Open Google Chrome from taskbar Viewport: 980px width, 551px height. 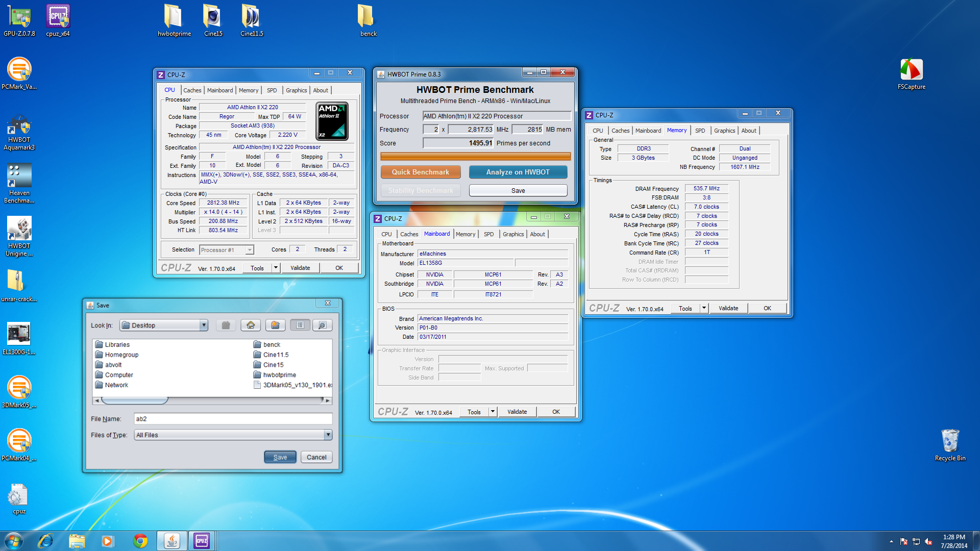[x=140, y=541]
